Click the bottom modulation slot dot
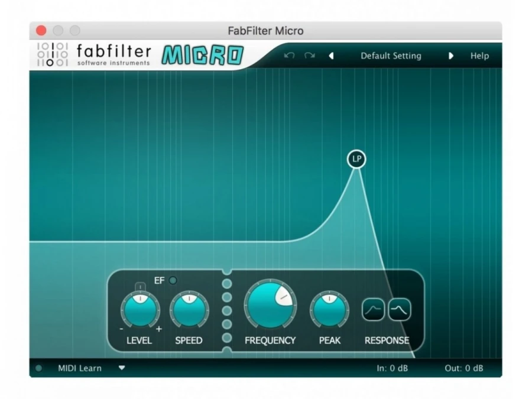The height and width of the screenshot is (399, 532). pyautogui.click(x=227, y=338)
